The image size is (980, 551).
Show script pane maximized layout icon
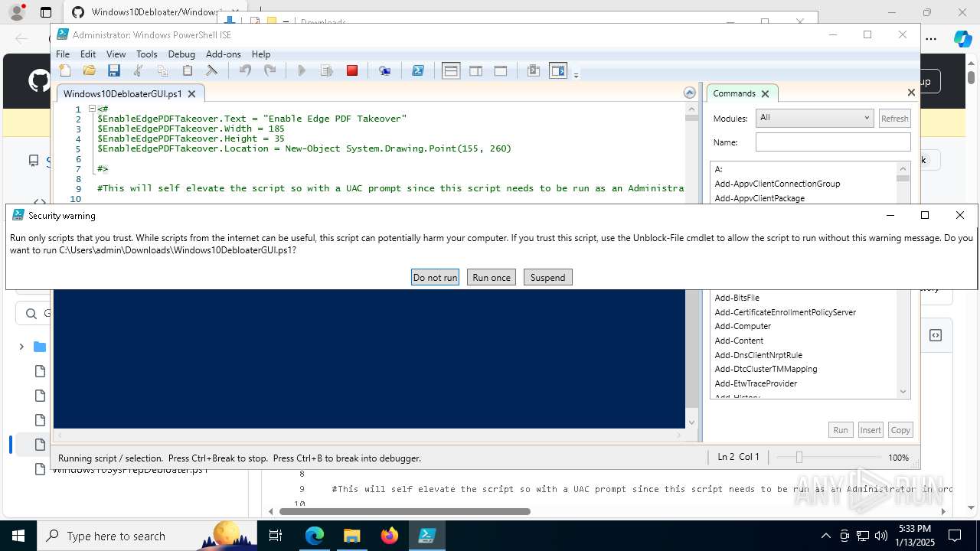click(501, 70)
